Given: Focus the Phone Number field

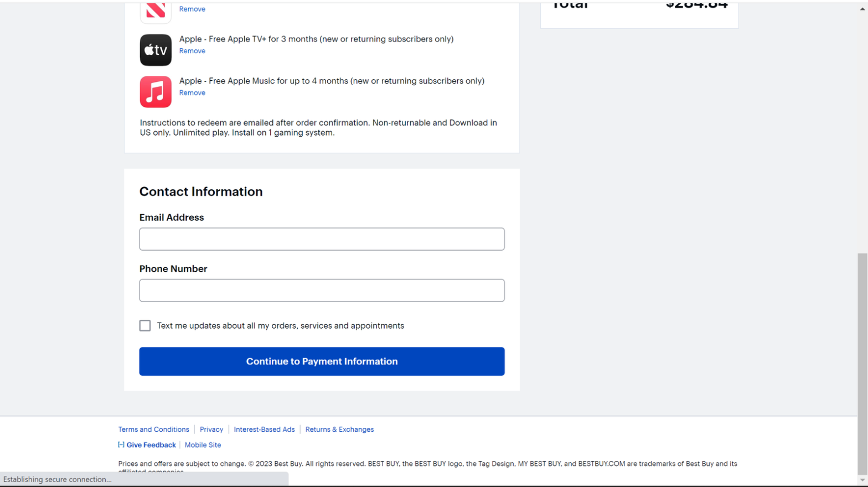Looking at the screenshot, I should (x=322, y=291).
